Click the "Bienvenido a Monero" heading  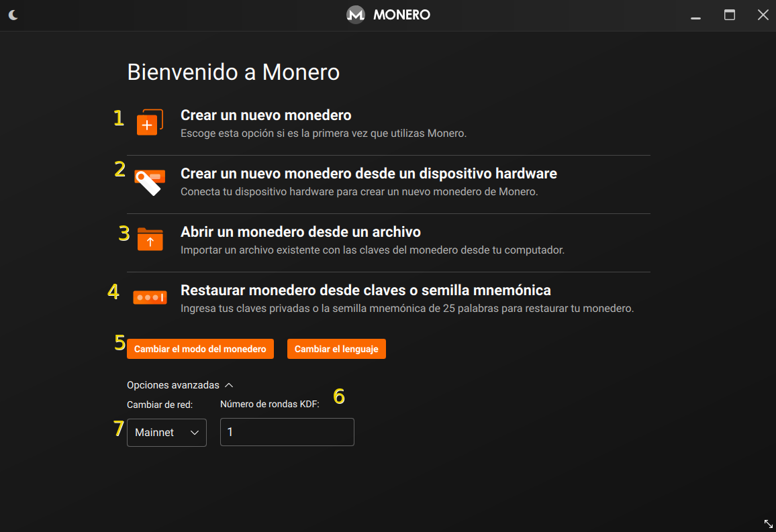234,72
